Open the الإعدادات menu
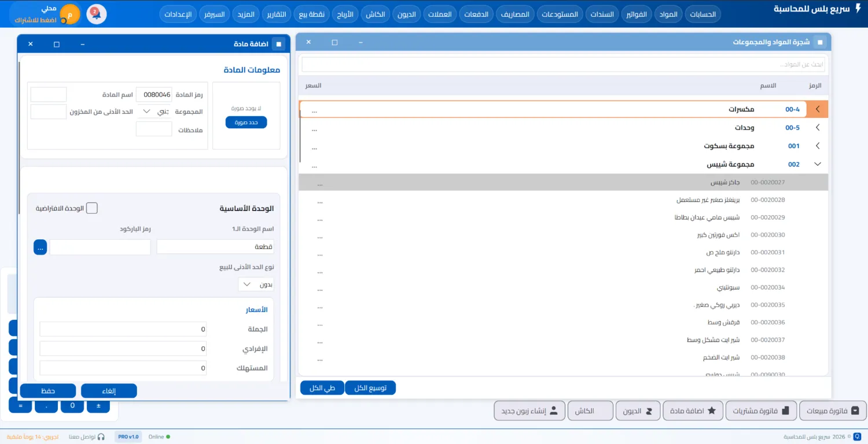Screen dimensions: 868x444 click(178, 14)
